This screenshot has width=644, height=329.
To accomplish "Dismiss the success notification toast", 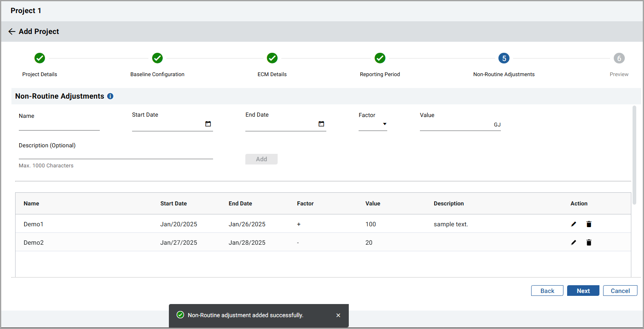I will coord(338,315).
